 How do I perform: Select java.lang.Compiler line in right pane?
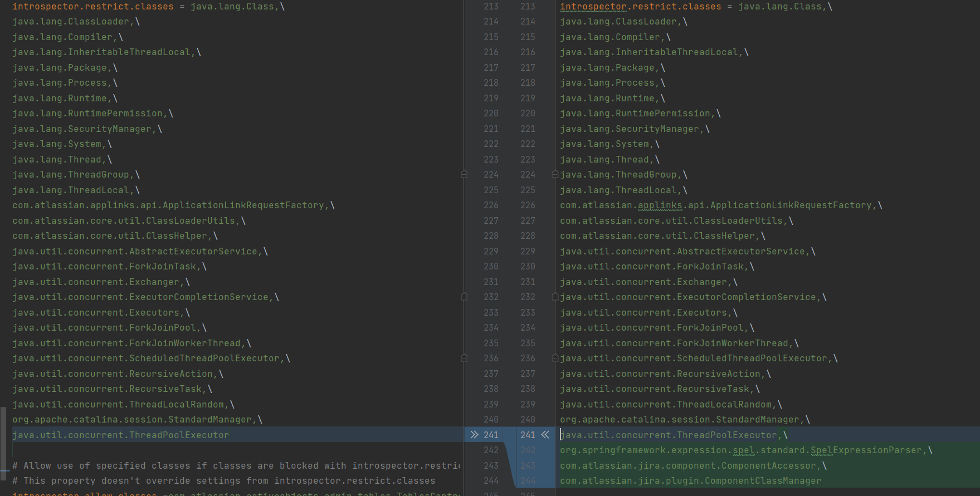615,37
